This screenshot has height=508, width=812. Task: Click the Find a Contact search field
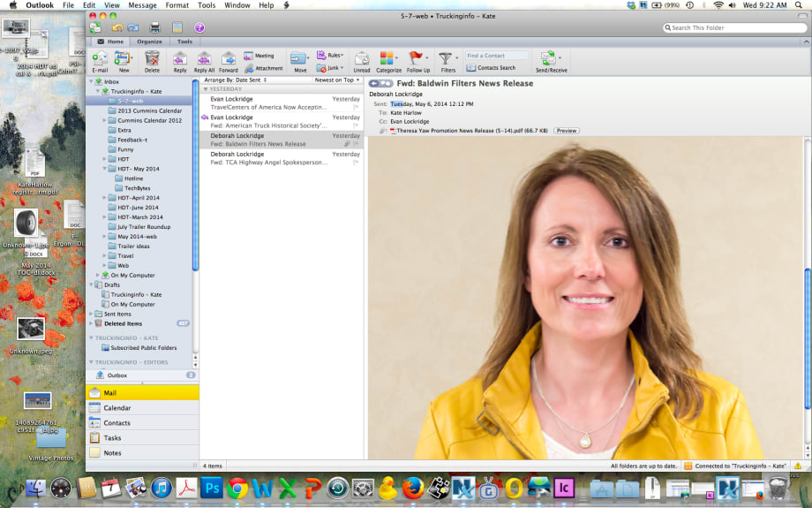497,56
